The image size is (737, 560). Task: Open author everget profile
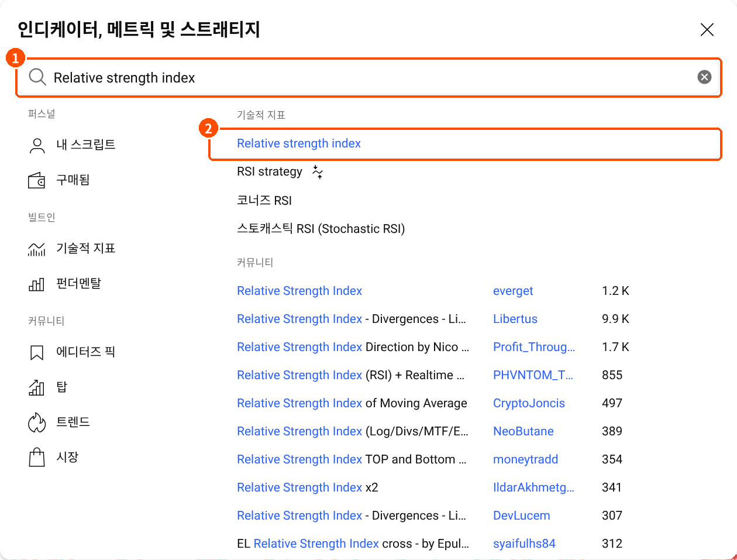click(x=513, y=291)
